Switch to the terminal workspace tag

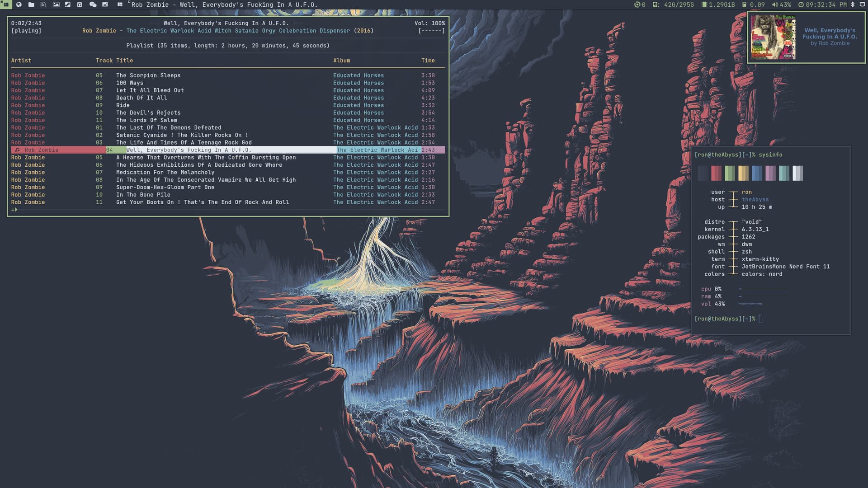6,5
